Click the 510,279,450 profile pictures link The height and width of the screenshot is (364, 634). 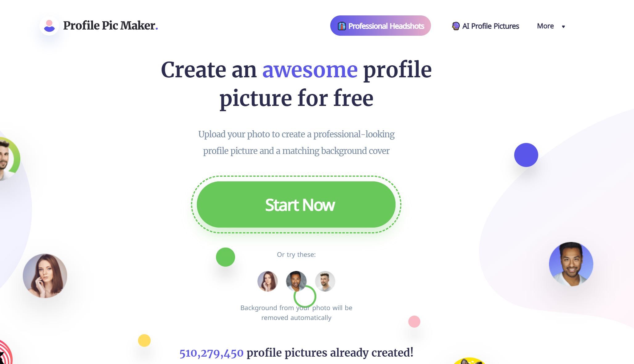[x=211, y=353]
